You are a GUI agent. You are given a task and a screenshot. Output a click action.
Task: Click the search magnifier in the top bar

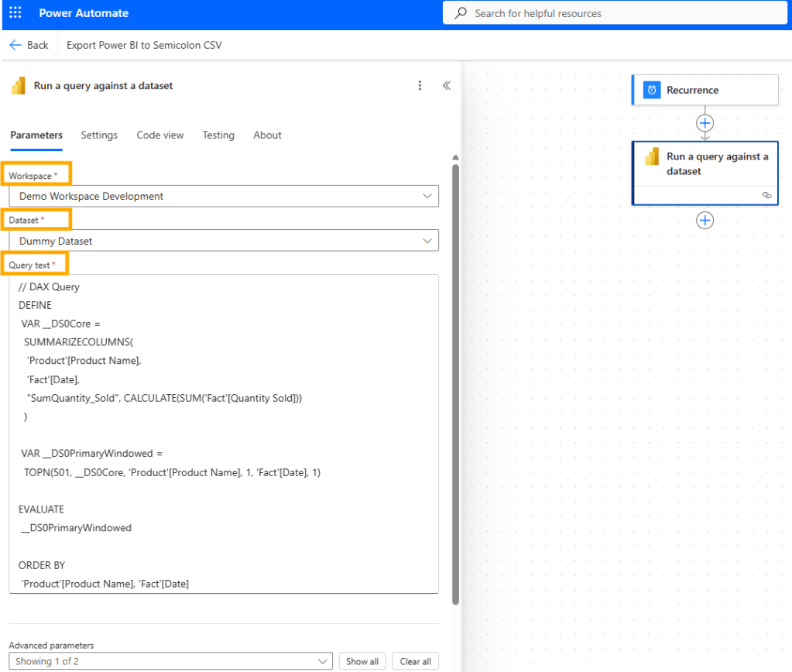coord(459,12)
